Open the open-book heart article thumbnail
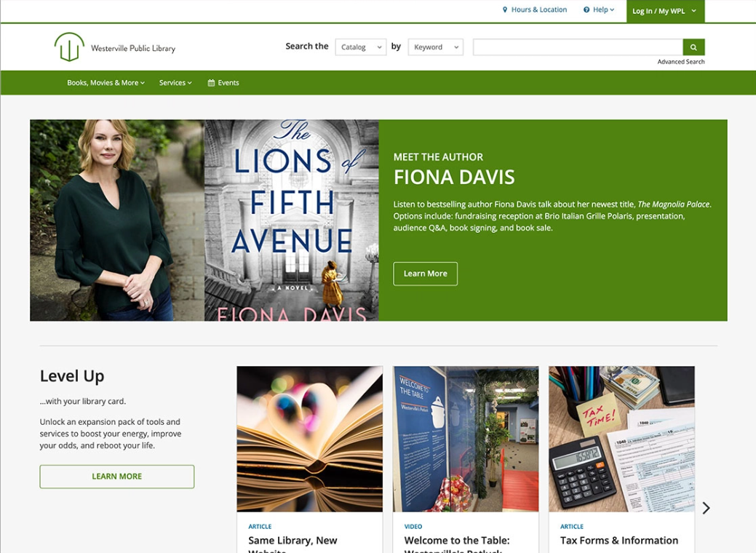This screenshot has height=553, width=756. point(309,439)
